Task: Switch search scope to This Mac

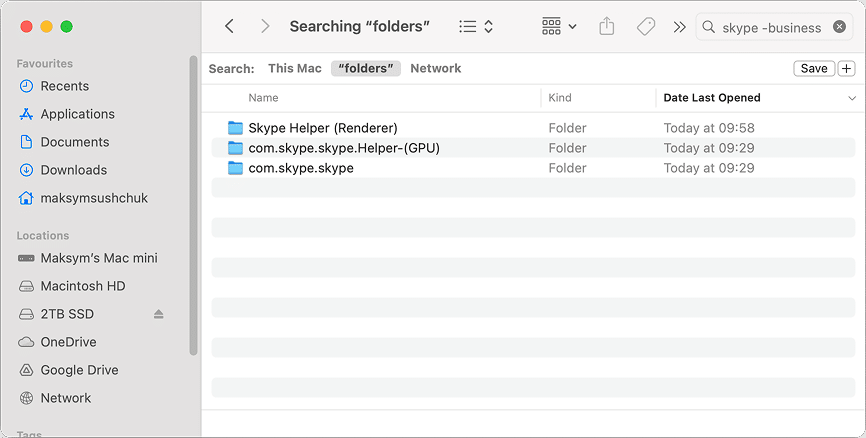Action: pos(294,68)
